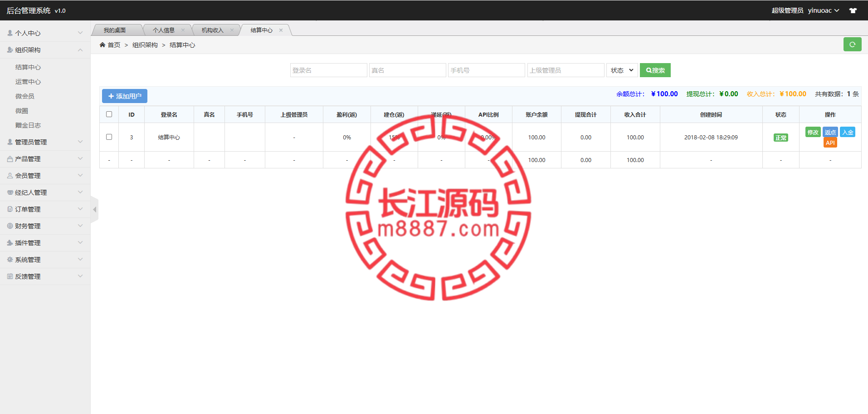Viewport: 868px width, 414px height.
Task: Expand the 经纪人管理 chevron
Action: tap(80, 192)
